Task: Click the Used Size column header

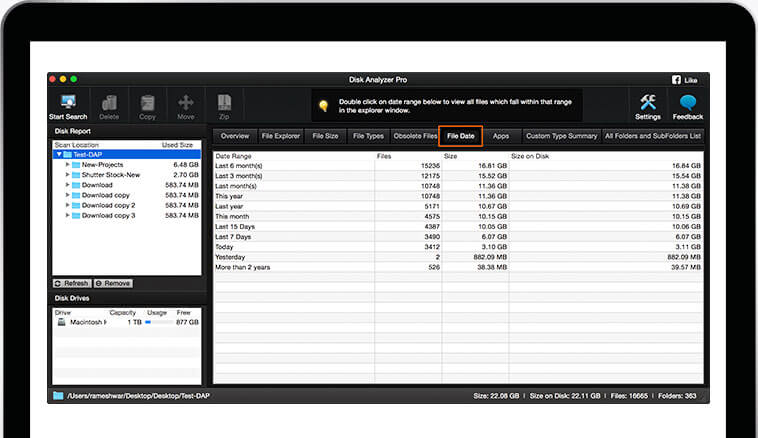Action: [x=177, y=145]
